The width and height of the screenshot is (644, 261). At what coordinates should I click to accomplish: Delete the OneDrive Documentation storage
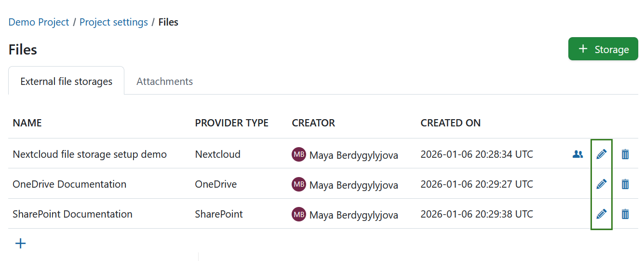[625, 184]
